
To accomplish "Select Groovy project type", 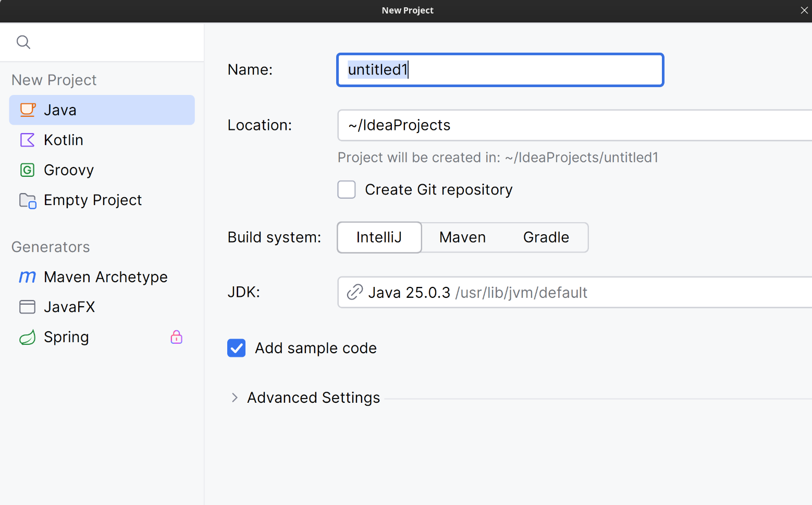I will [102, 170].
